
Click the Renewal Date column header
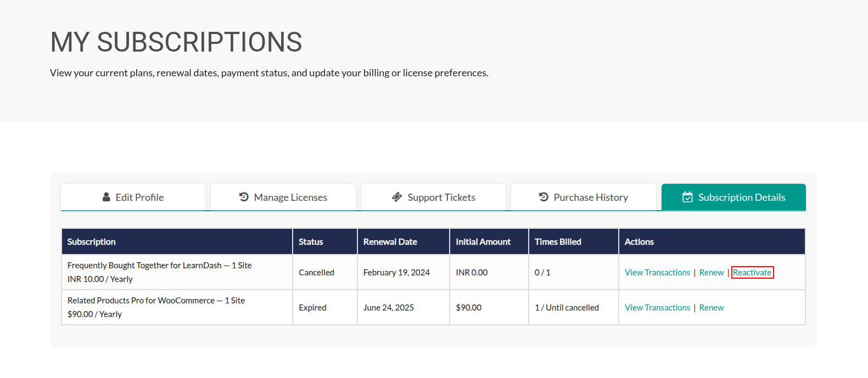pos(390,242)
